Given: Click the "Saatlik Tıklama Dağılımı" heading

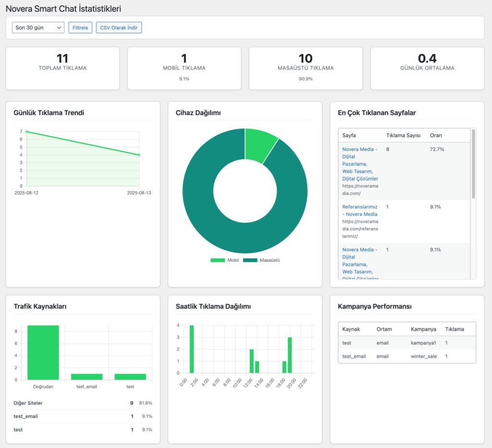Looking at the screenshot, I should point(213,307).
